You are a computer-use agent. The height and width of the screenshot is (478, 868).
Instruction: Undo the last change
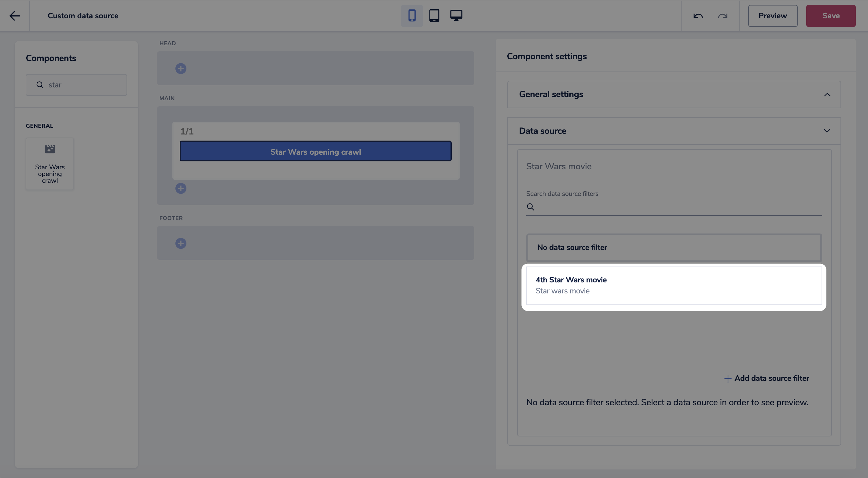(698, 16)
